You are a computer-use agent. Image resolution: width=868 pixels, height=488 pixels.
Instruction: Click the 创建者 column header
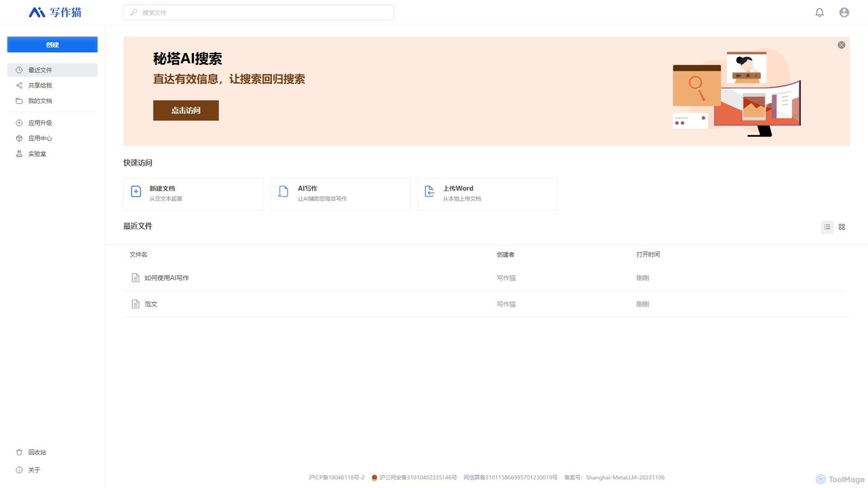tap(505, 255)
